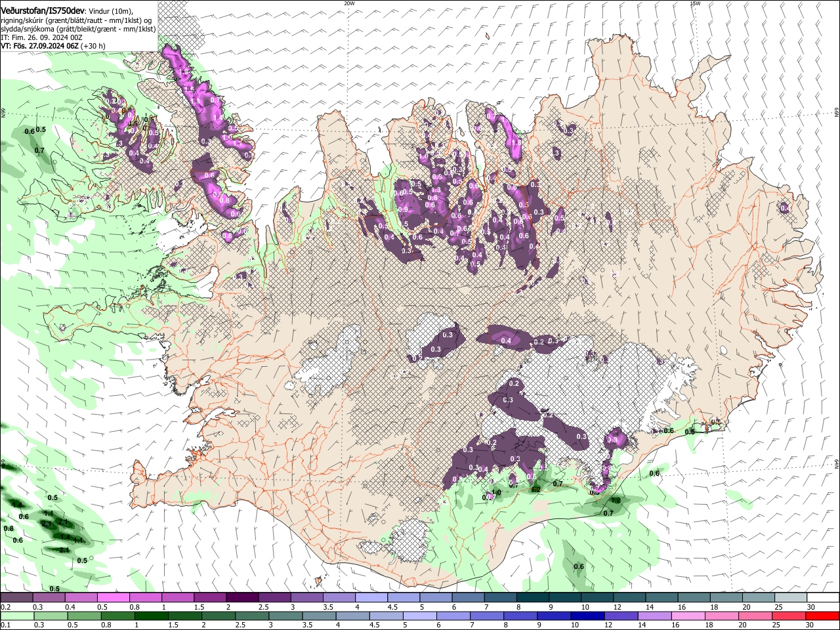Screen dimensions: 840x630
Task: Click the 3.5–4 swatch in upper snow legend
Action: tap(339, 598)
